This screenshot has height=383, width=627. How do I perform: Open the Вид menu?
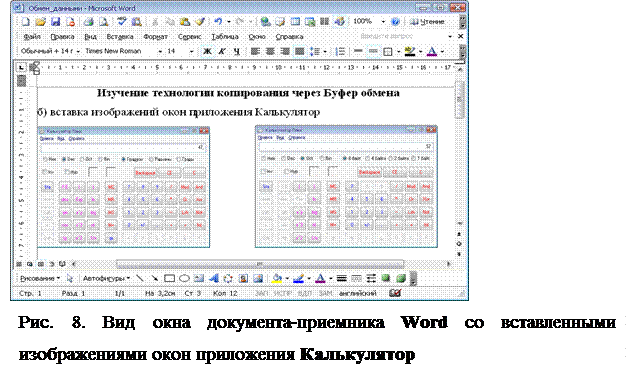coord(90,36)
